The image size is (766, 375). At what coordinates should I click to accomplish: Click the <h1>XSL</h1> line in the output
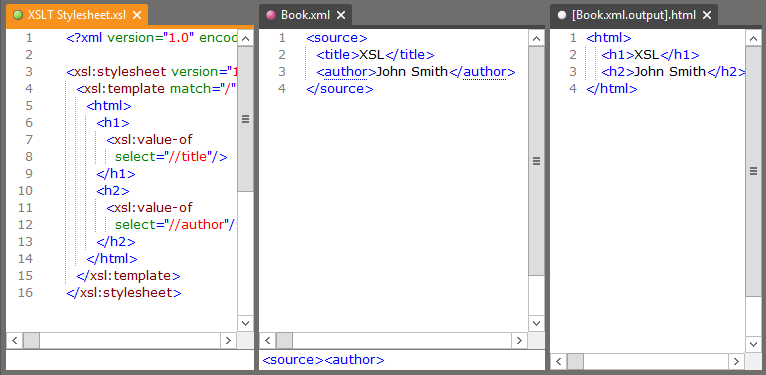click(650, 55)
